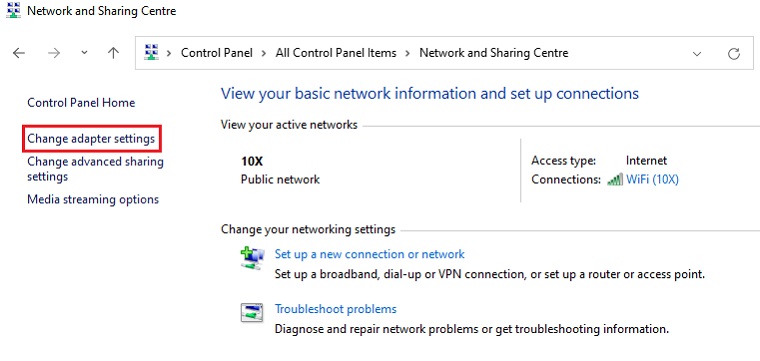The image size is (760, 361).
Task: Refresh the Network and Sharing Centre page
Action: pyautogui.click(x=734, y=53)
